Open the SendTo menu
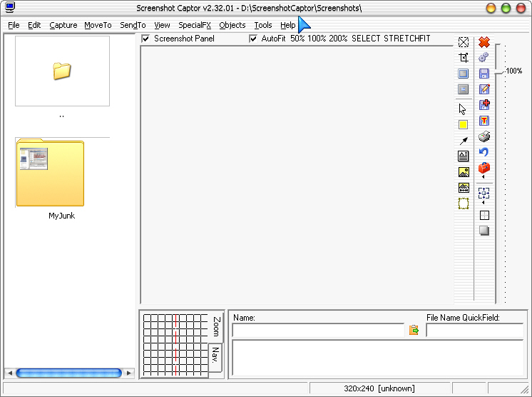The image size is (532, 397). tap(133, 25)
